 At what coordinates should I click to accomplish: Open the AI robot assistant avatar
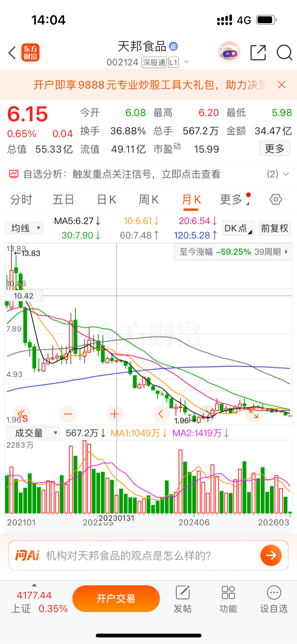click(229, 53)
